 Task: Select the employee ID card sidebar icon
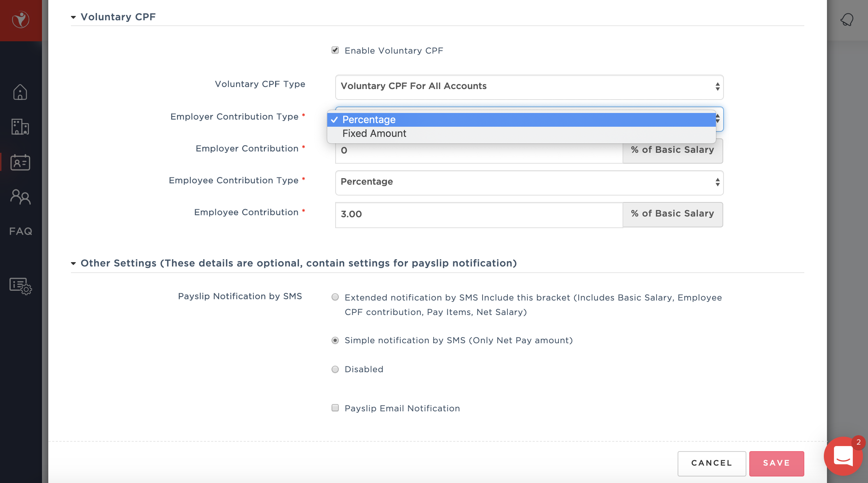[x=20, y=162]
